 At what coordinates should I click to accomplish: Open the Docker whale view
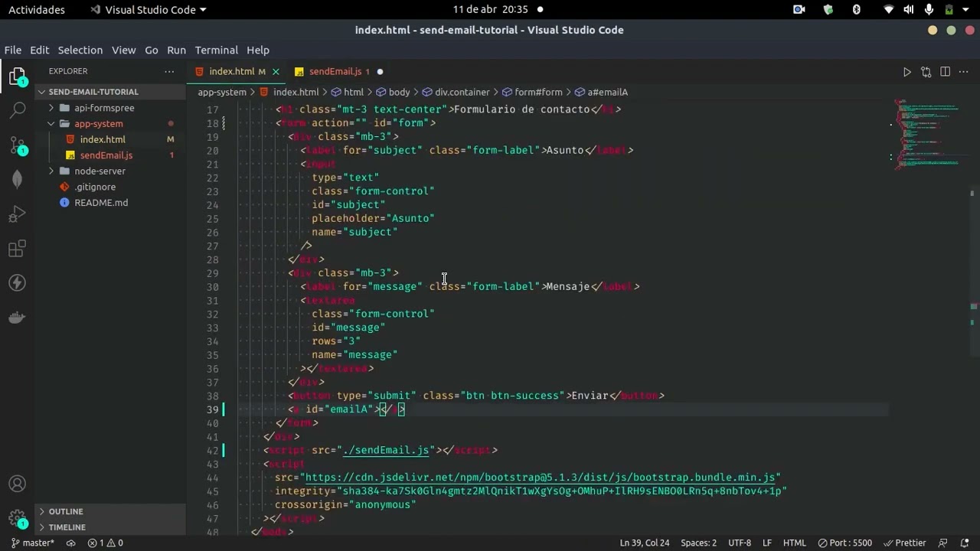18,317
